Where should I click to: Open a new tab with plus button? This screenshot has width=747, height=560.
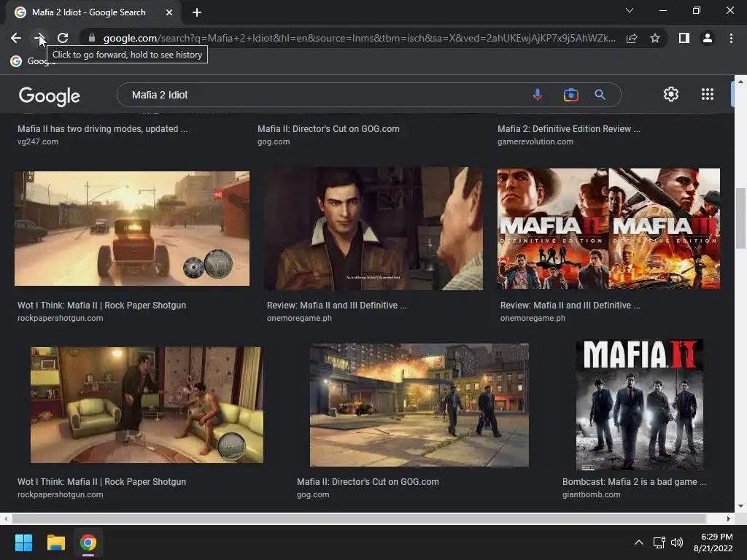click(197, 12)
